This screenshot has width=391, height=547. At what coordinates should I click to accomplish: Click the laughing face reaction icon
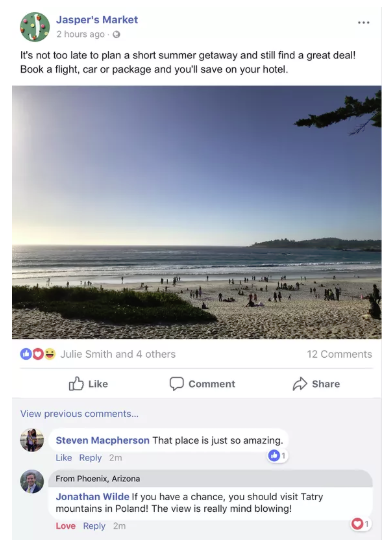coord(50,354)
